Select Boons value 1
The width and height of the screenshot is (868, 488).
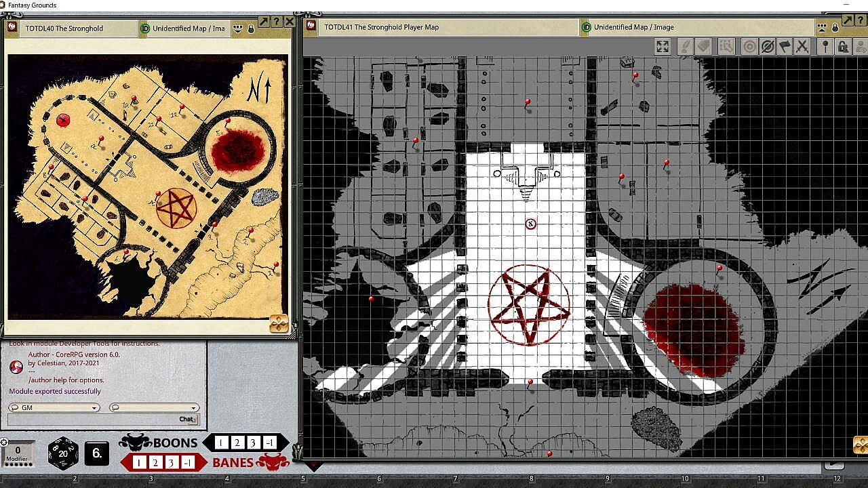(221, 443)
